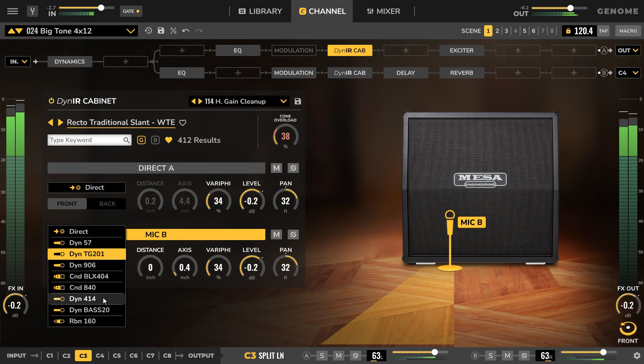Screen dimensions: 644x364
Task: Open settings with the gear icon
Action: click(638, 356)
